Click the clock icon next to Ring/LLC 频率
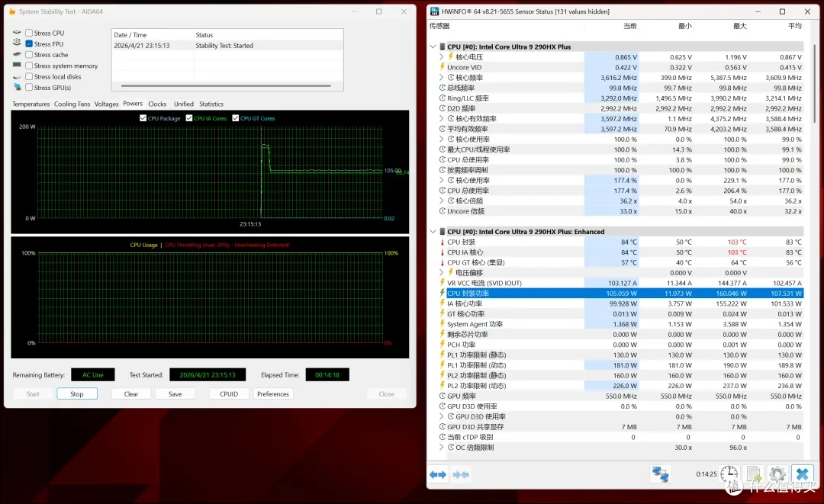824x504 pixels. (x=443, y=98)
